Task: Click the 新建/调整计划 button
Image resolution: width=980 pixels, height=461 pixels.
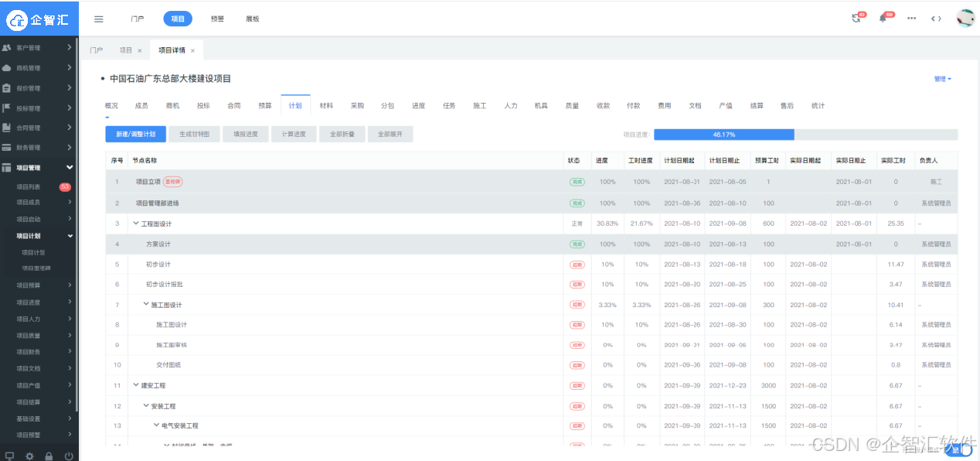Action: (x=136, y=134)
